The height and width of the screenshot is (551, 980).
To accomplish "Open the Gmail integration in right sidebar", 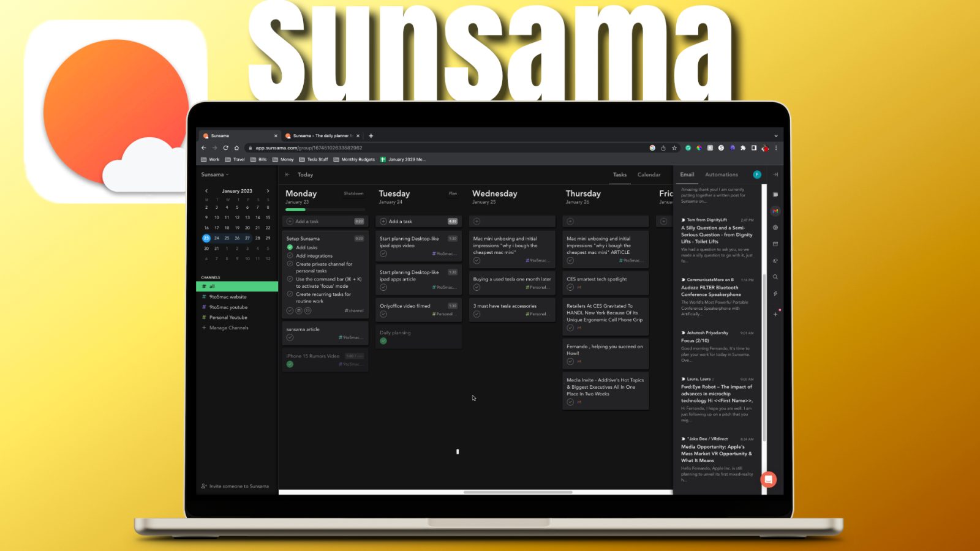I will point(775,211).
